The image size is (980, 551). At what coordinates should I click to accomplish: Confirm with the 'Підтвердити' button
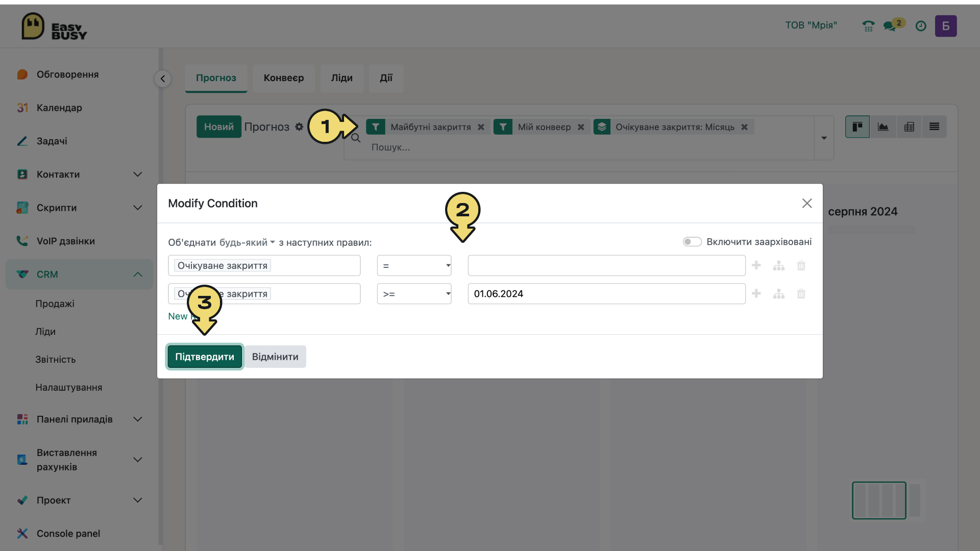click(x=205, y=357)
